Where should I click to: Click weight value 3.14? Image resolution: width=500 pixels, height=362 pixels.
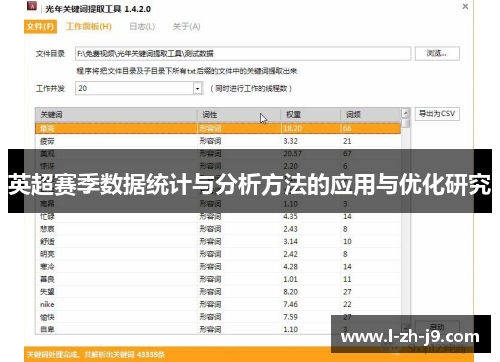pos(290,241)
